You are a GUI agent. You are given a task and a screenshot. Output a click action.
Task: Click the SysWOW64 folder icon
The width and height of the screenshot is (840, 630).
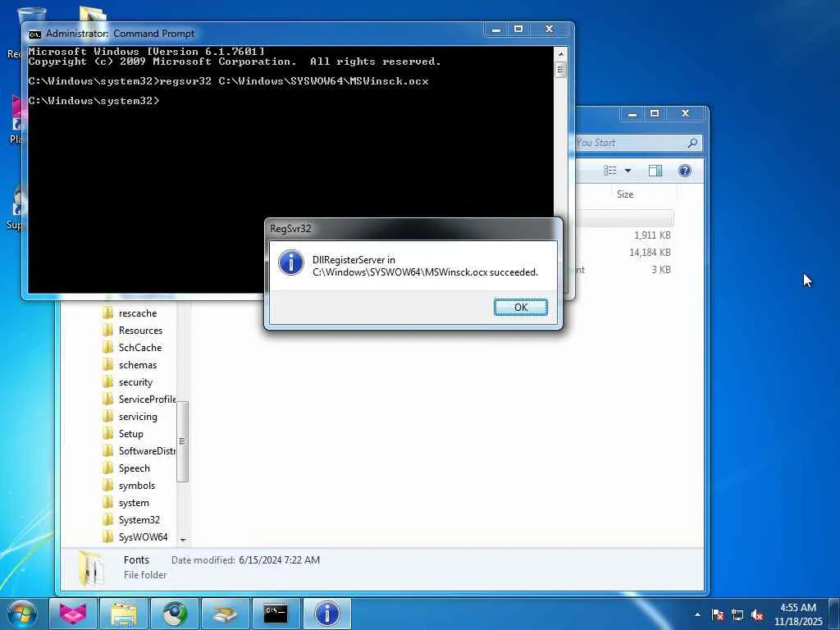(107, 536)
